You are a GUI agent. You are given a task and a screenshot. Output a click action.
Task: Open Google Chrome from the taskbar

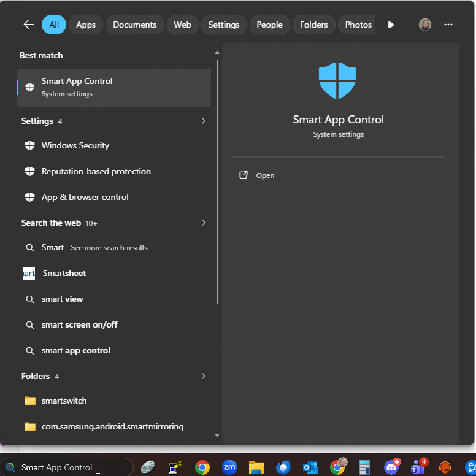202,467
